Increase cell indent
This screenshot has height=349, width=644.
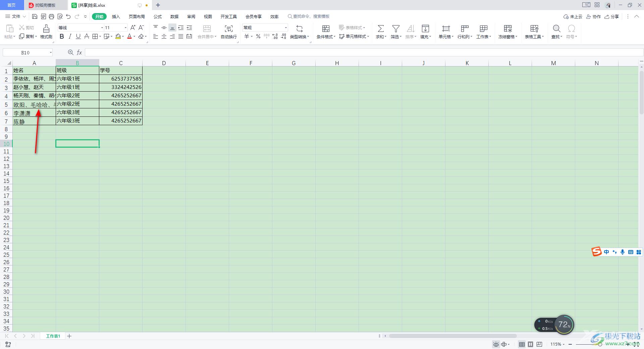[189, 28]
